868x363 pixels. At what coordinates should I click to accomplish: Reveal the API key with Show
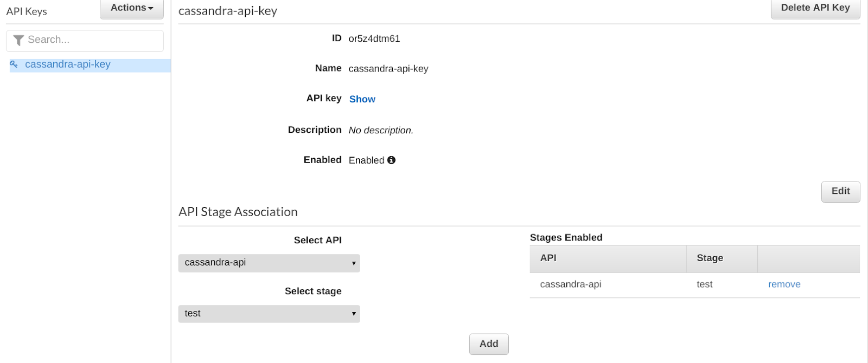(x=362, y=99)
